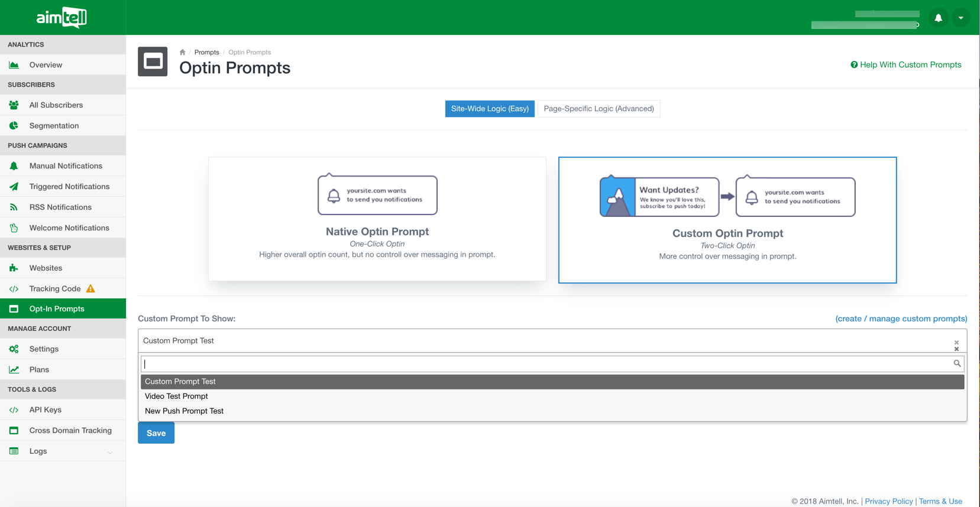Viewport: 980px width, 507px height.
Task: Click the Opt-In Prompts window icon
Action: tap(14, 309)
